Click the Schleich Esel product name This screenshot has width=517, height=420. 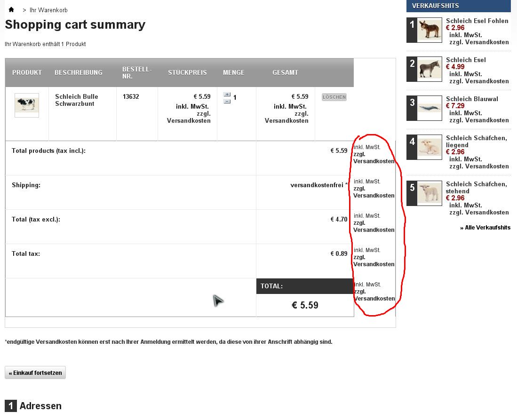point(466,60)
